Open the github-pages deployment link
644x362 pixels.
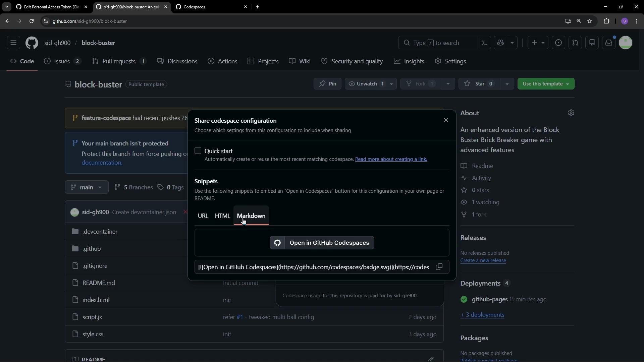490,299
